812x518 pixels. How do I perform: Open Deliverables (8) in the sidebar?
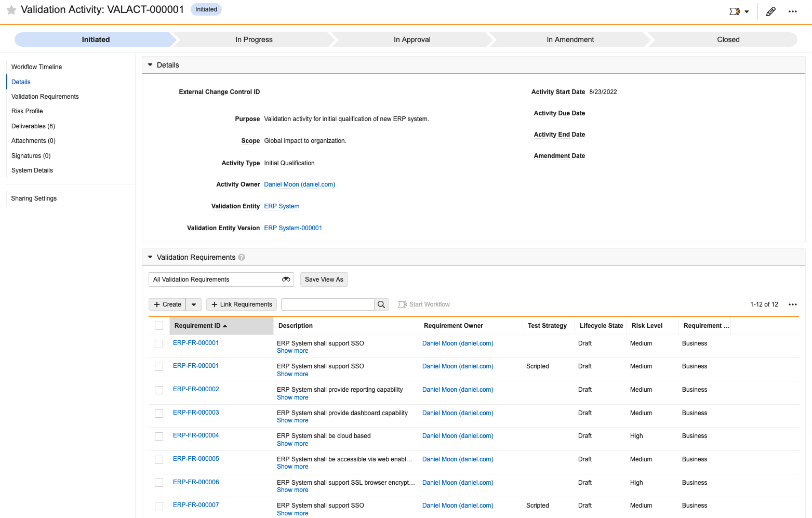coord(33,126)
